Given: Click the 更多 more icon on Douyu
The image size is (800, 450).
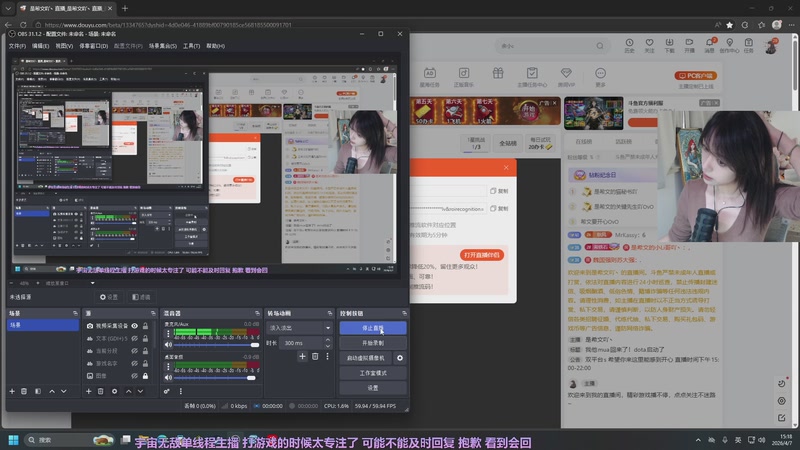Looking at the screenshot, I should [x=600, y=77].
